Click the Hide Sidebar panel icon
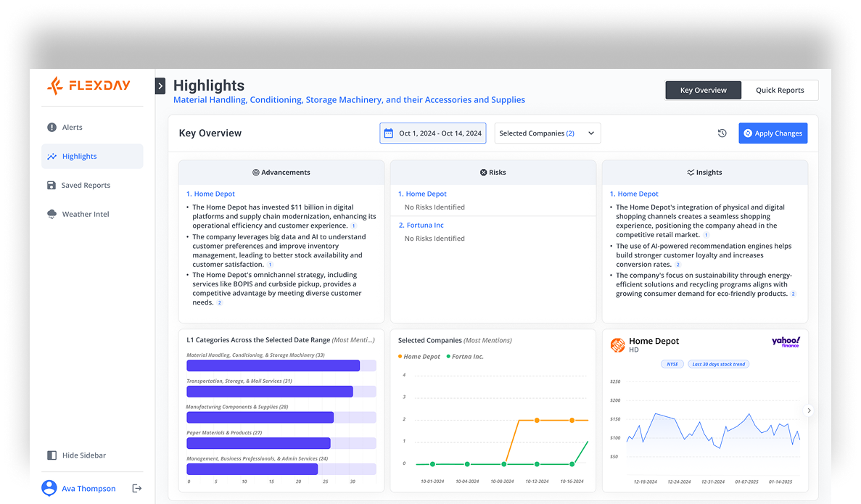 pos(52,455)
